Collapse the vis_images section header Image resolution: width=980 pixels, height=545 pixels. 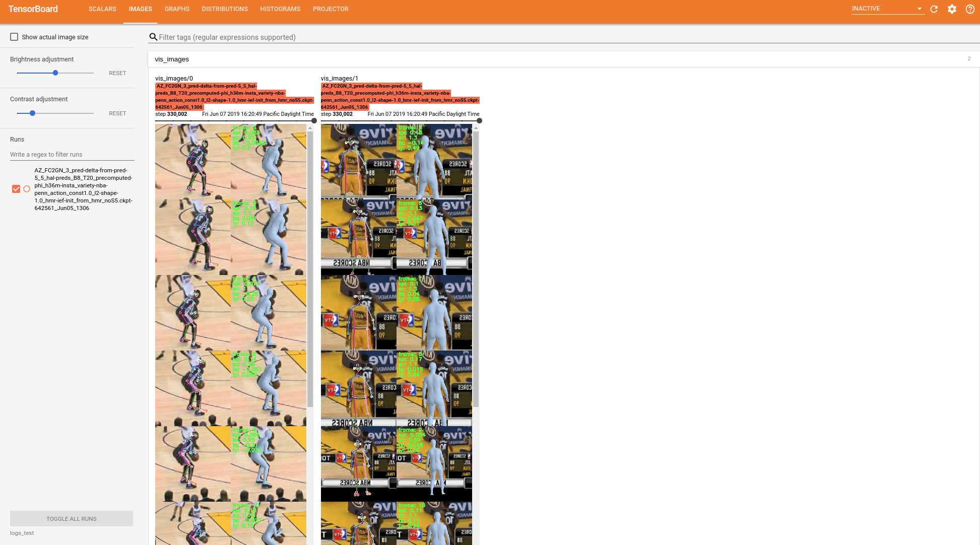[564, 59]
